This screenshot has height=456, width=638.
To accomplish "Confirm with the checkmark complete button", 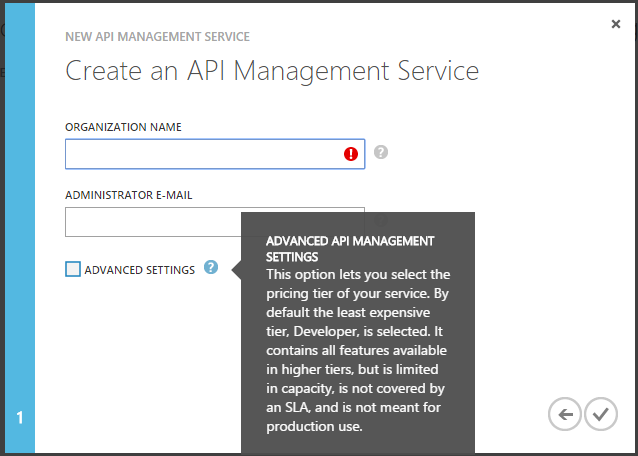I will pos(601,414).
